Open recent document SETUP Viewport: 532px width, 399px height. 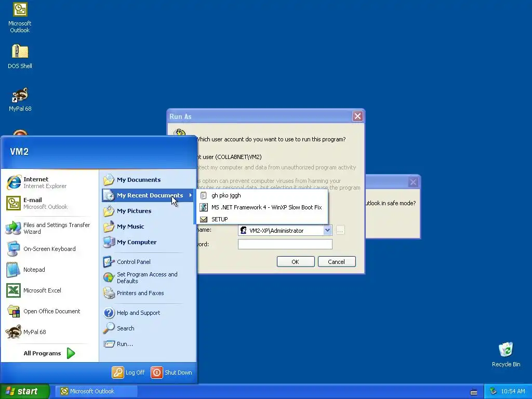click(x=262, y=219)
